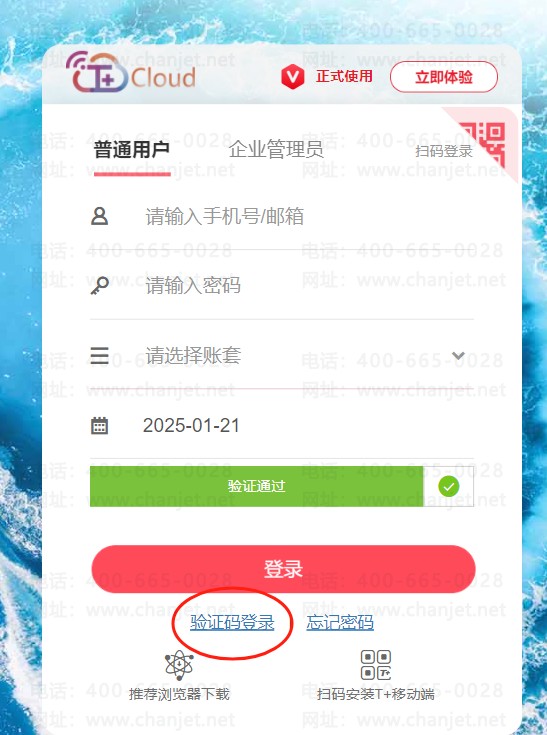Click the user profile icon
The height and width of the screenshot is (735, 547).
click(x=99, y=217)
